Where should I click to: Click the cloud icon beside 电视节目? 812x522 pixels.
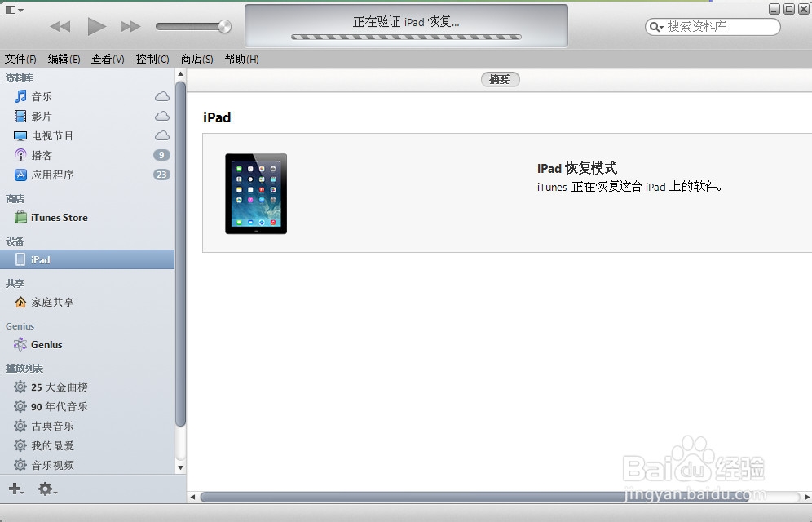(162, 135)
